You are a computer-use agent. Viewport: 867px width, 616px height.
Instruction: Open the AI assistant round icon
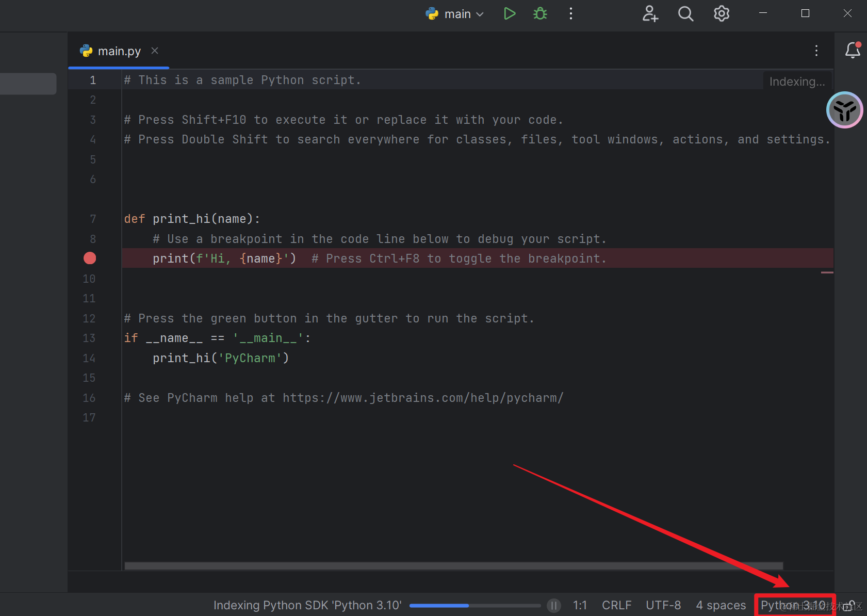[845, 110]
